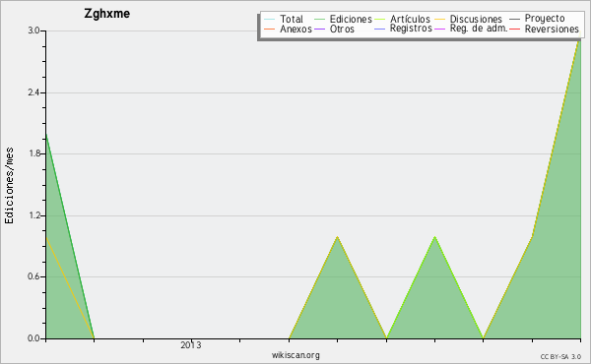591x364 pixels.
Task: Click the chart title Zghxme
Action: (107, 14)
